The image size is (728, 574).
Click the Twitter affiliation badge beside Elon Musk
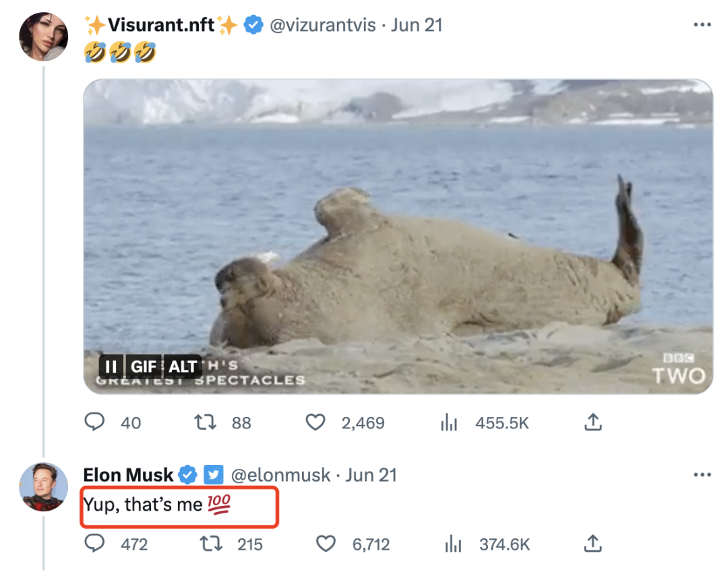click(x=214, y=475)
